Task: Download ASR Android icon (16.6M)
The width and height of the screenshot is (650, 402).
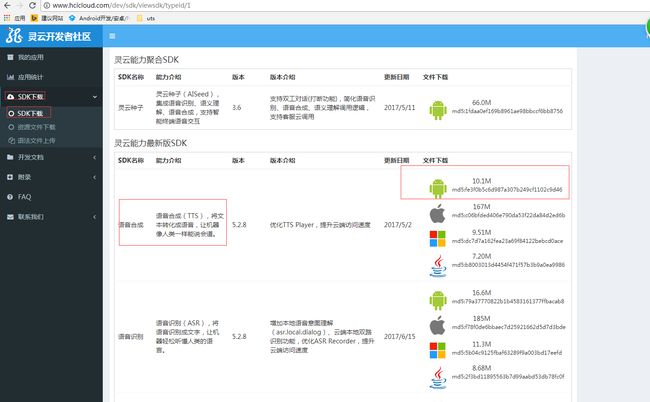Action: tap(438, 300)
